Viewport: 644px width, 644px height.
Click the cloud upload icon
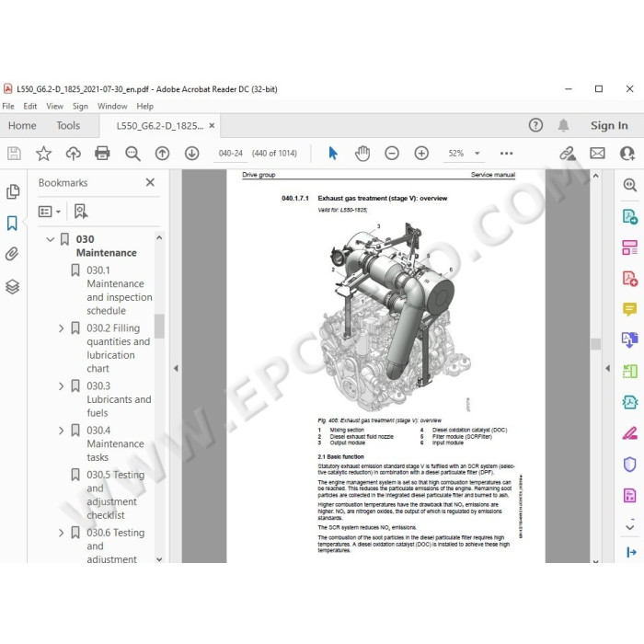click(73, 154)
